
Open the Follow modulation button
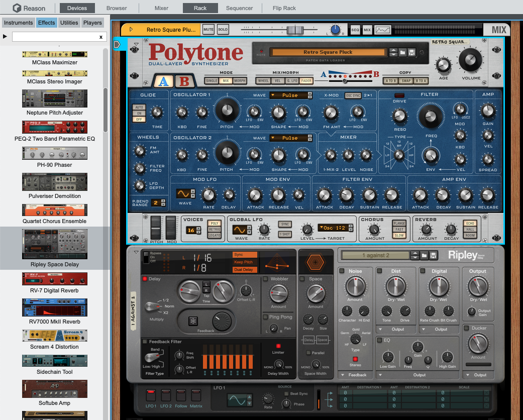(181, 395)
